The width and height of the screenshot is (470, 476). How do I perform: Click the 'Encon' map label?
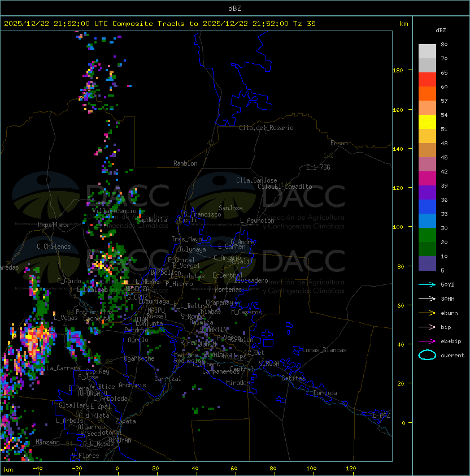[x=339, y=143]
